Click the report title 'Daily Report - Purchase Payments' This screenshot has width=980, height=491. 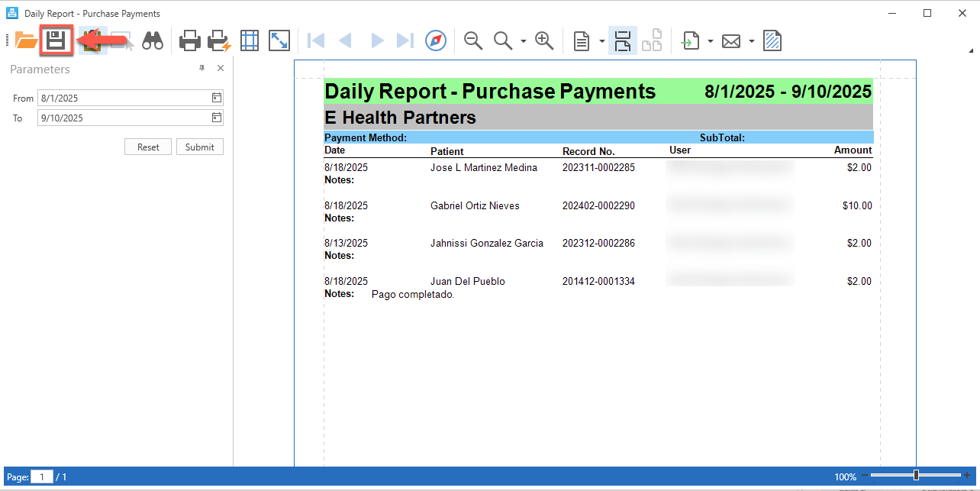490,92
